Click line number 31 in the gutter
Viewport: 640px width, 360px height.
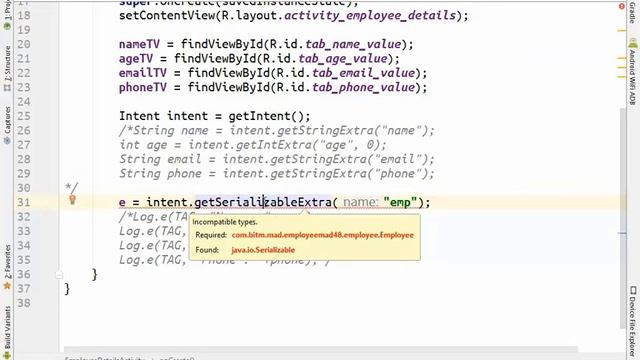point(24,202)
